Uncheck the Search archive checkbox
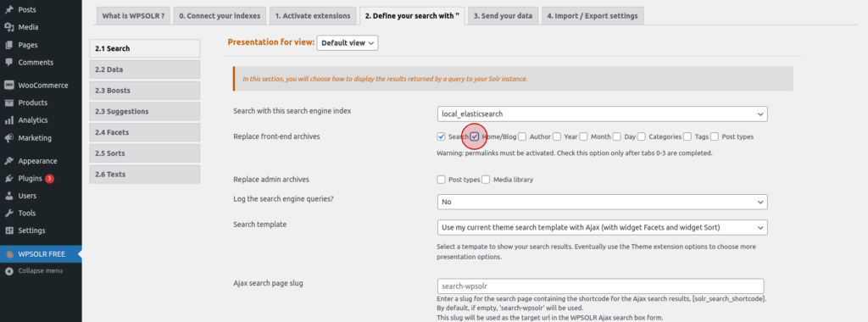This screenshot has width=868, height=322. point(441,136)
